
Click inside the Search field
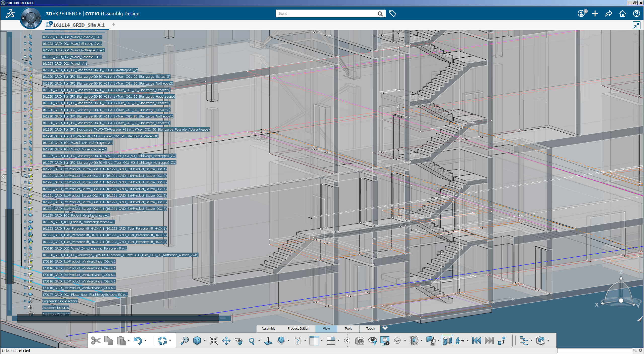[325, 13]
